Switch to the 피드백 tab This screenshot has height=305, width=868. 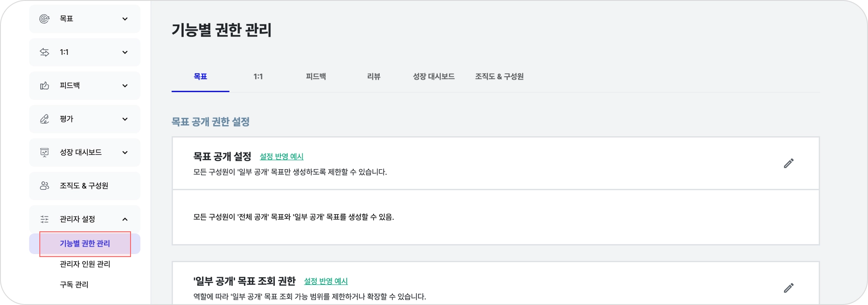(x=316, y=77)
